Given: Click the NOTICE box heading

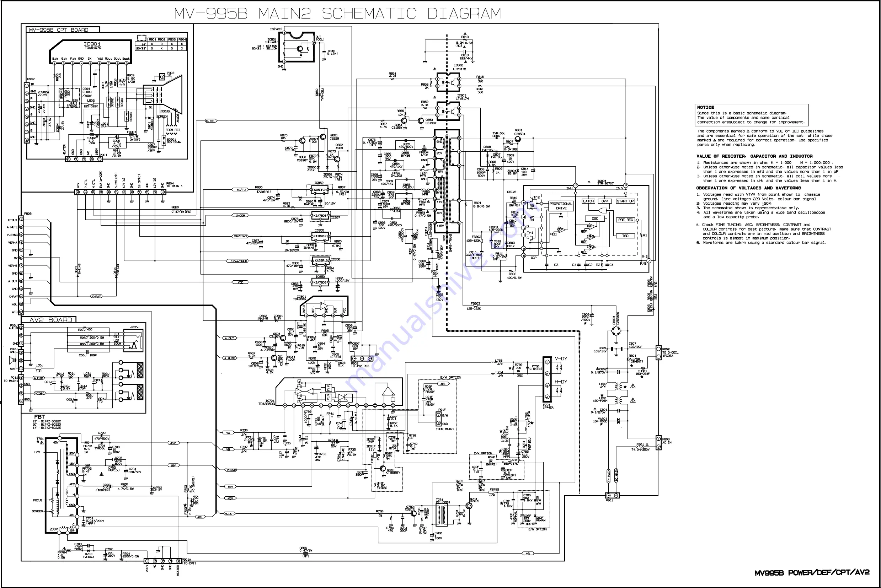Looking at the screenshot, I should 705,107.
